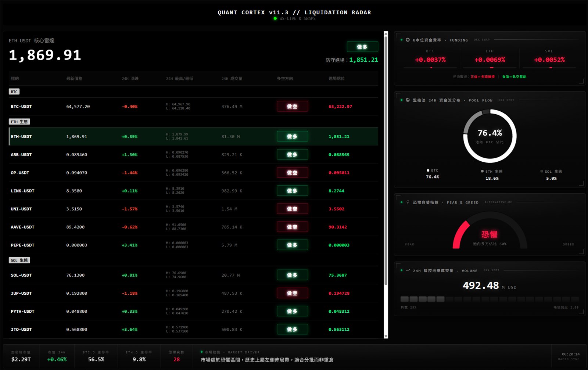Image resolution: width=588 pixels, height=370 pixels.
Task: Click the green WS-LIVE status dot in header
Action: pyautogui.click(x=275, y=18)
